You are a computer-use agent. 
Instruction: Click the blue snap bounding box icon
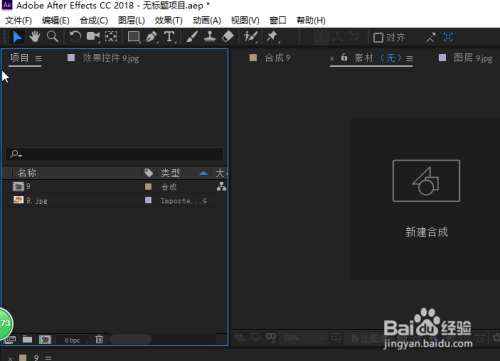448,37
